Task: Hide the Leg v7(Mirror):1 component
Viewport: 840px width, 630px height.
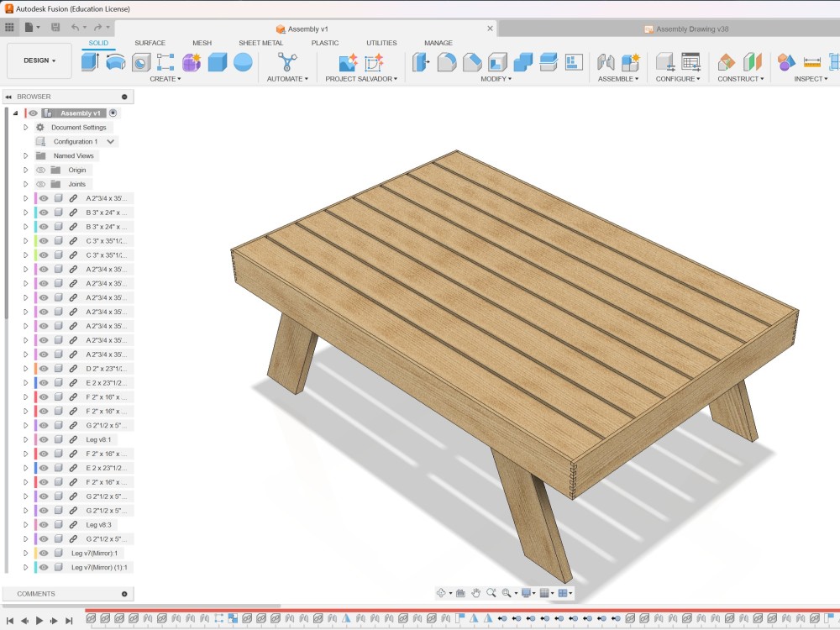Action: coord(44,553)
